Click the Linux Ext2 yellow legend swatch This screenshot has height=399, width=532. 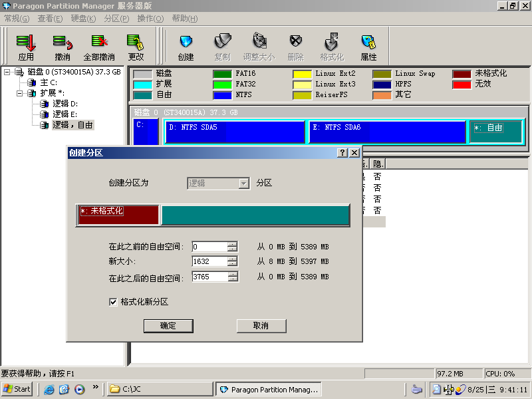point(302,74)
